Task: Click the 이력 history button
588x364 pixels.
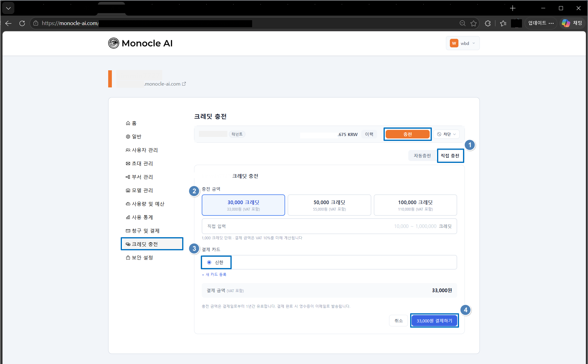Action: point(369,134)
